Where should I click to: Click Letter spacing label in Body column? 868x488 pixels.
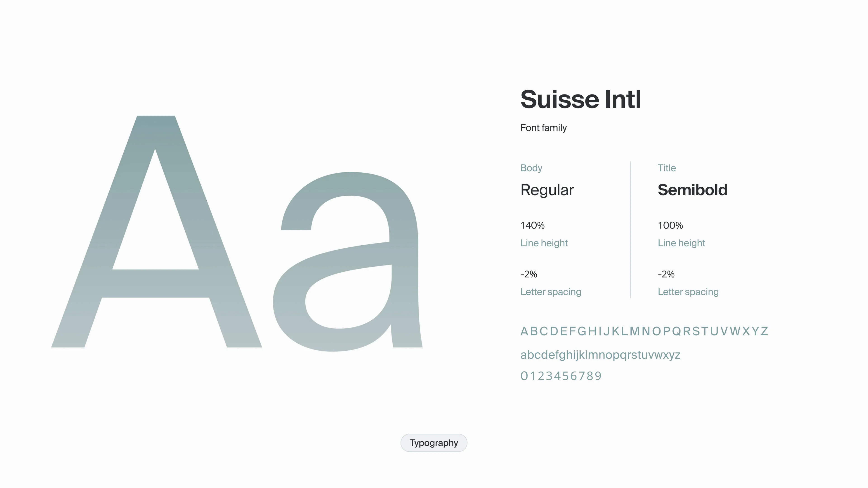point(551,292)
